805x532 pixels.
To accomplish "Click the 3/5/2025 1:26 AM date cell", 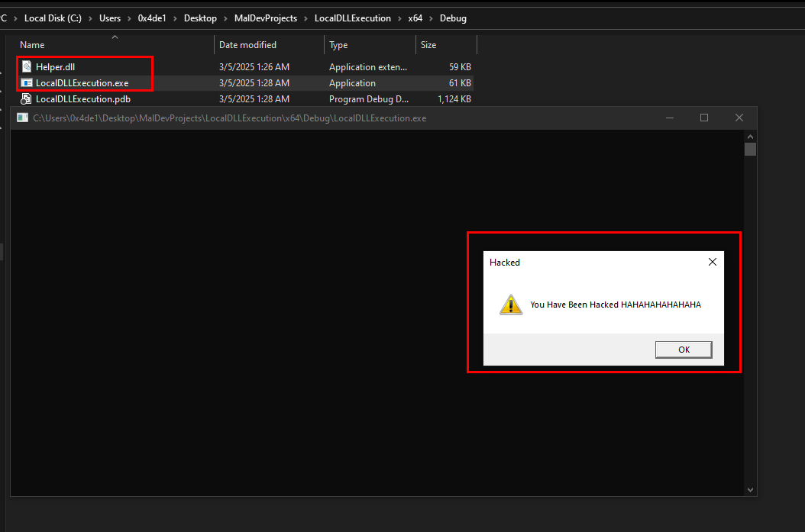I will pyautogui.click(x=254, y=67).
